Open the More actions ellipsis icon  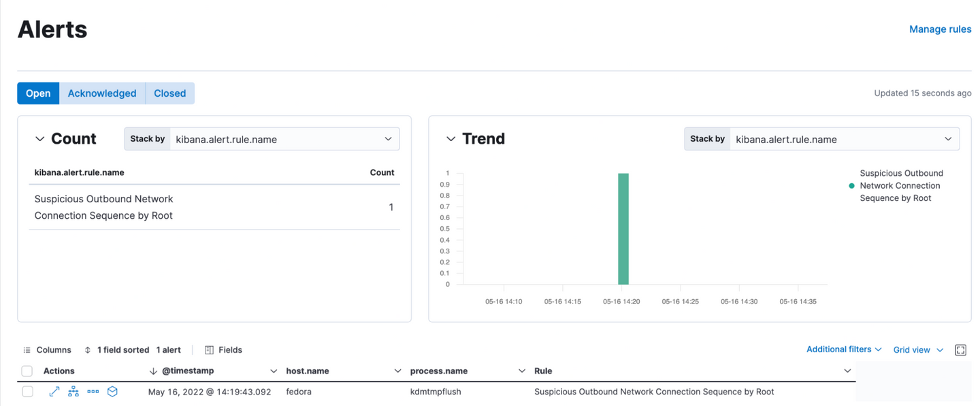pyautogui.click(x=93, y=392)
